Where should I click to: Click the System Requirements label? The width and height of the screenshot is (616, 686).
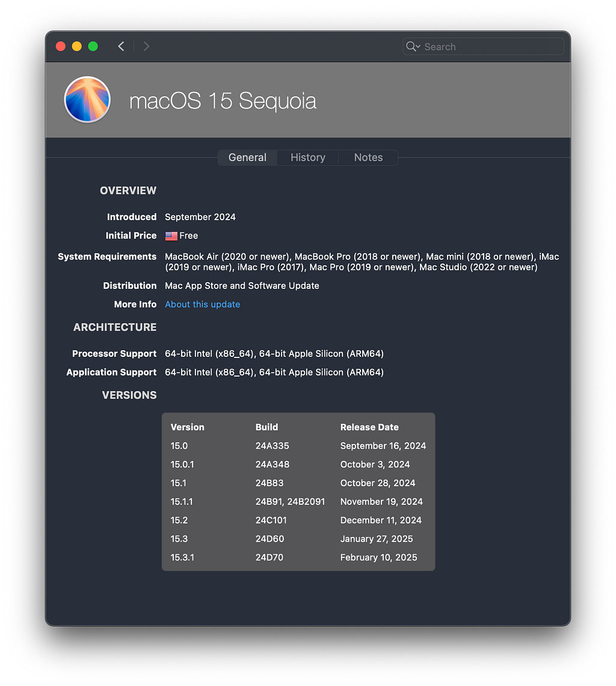[107, 257]
